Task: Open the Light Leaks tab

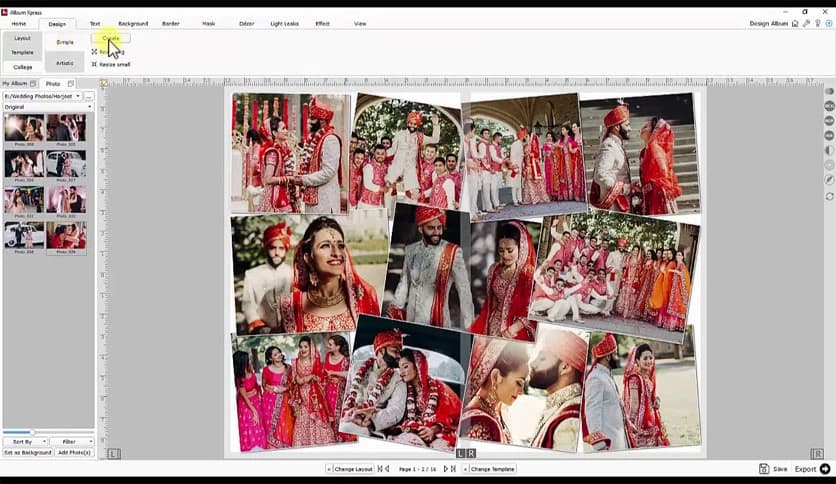Action: (284, 23)
